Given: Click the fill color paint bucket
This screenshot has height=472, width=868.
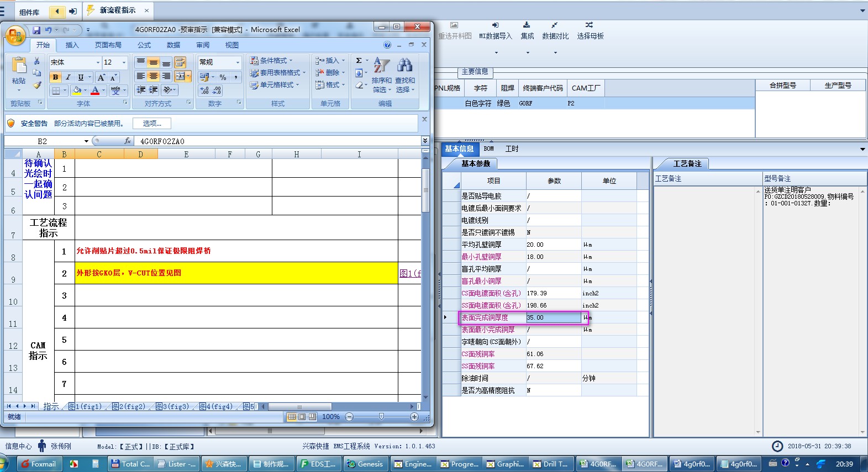Looking at the screenshot, I should click(x=77, y=90).
